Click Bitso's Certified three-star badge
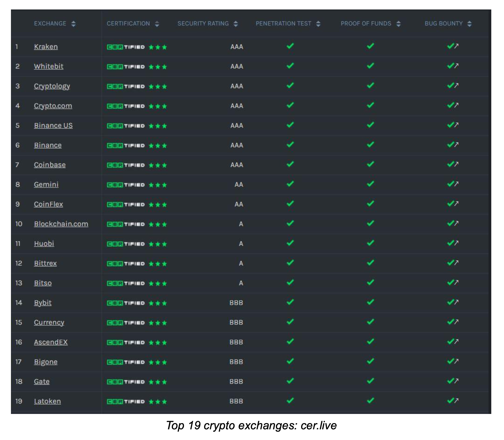Viewport: 504px width, 440px height. [x=137, y=283]
